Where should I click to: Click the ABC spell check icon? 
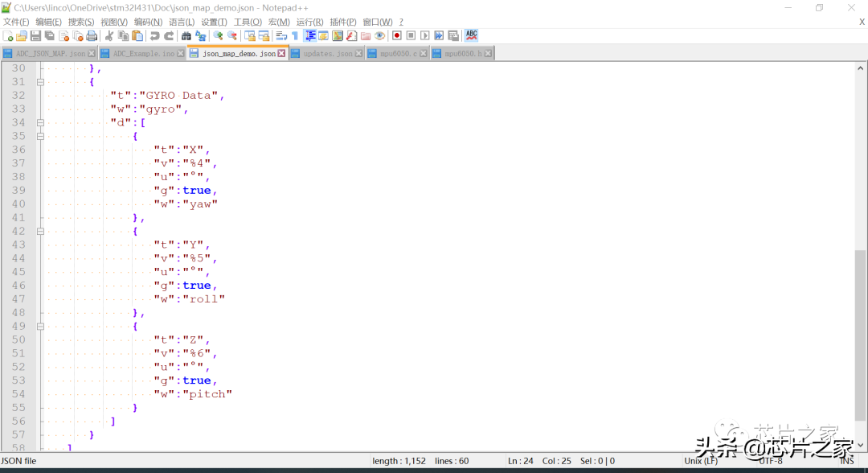[x=471, y=35]
